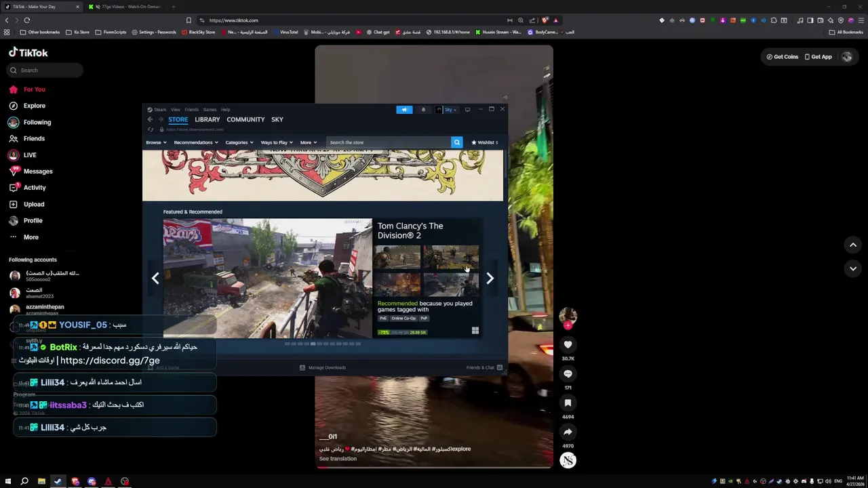The width and height of the screenshot is (868, 488).
Task: Click the Steam icon in the taskbar
Action: (x=58, y=481)
